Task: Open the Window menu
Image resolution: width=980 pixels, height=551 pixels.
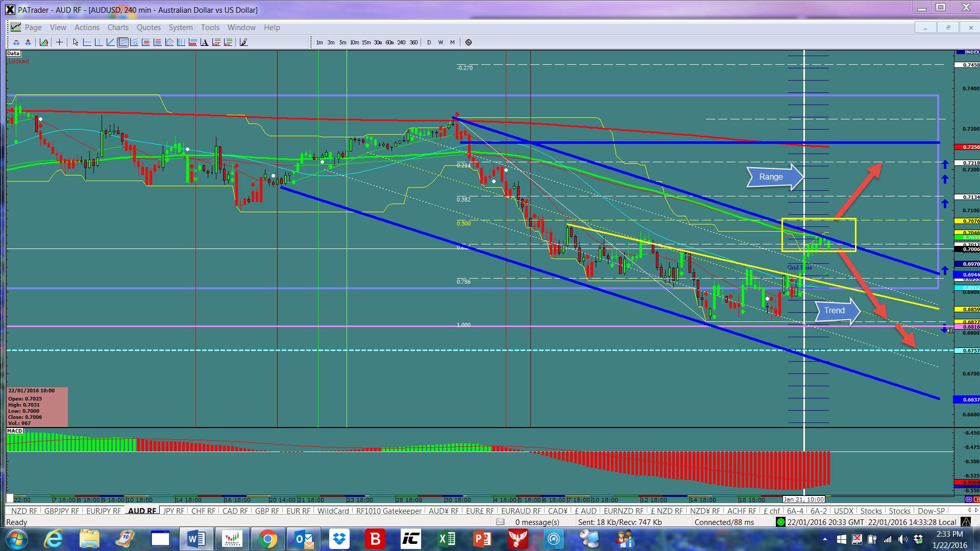Action: coord(241,28)
